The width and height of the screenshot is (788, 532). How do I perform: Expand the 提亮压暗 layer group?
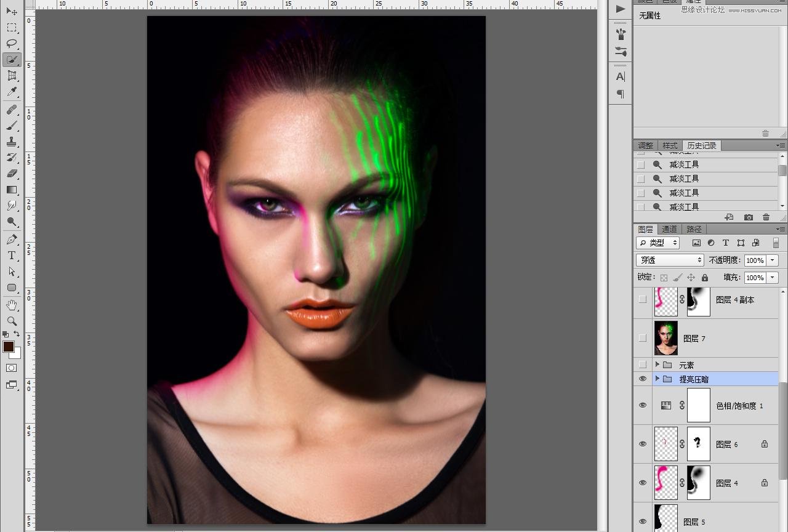(x=657, y=379)
